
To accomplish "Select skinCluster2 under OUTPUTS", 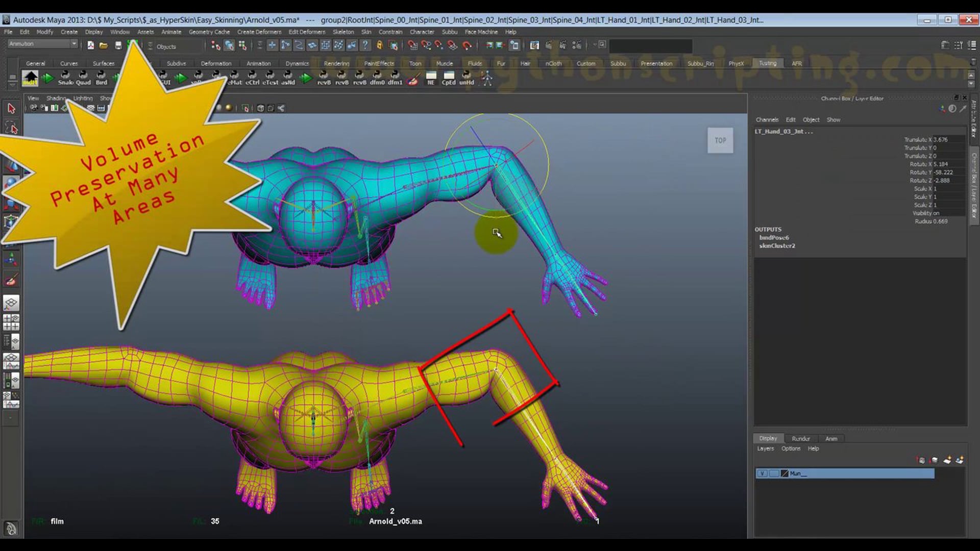I will pos(777,245).
